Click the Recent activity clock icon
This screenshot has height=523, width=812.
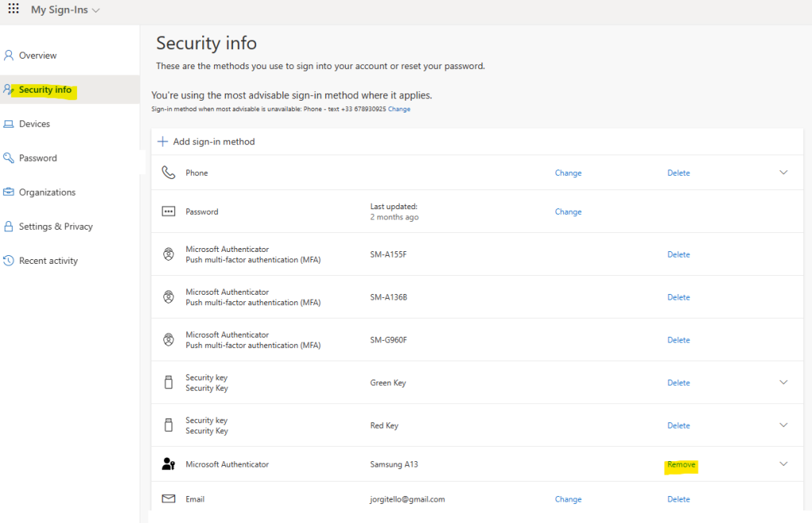pyautogui.click(x=8, y=260)
